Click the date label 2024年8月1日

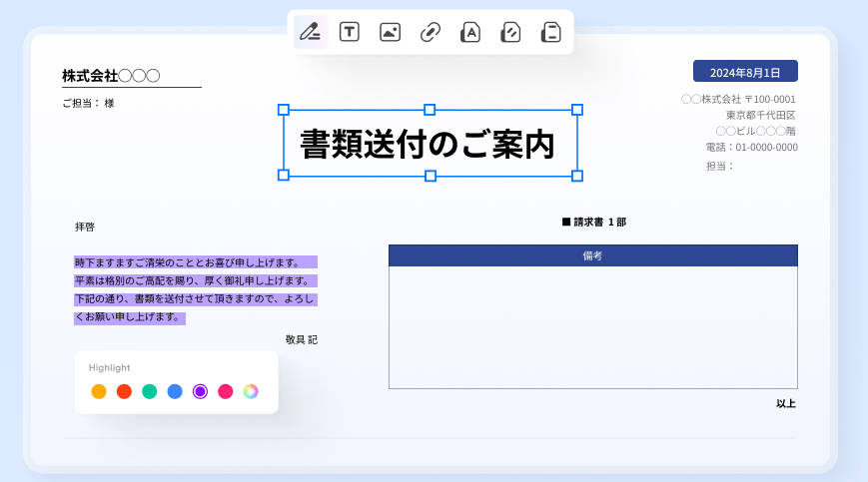pos(745,72)
